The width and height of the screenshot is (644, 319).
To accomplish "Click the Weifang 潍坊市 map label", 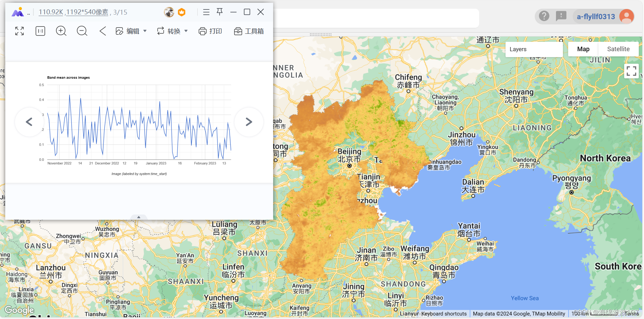I will click(415, 252).
